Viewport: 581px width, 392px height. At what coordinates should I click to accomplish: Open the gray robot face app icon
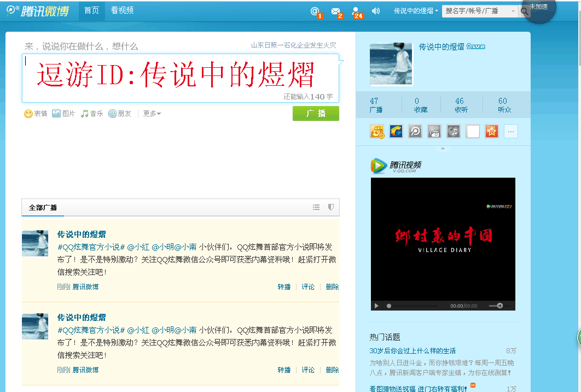(x=434, y=131)
